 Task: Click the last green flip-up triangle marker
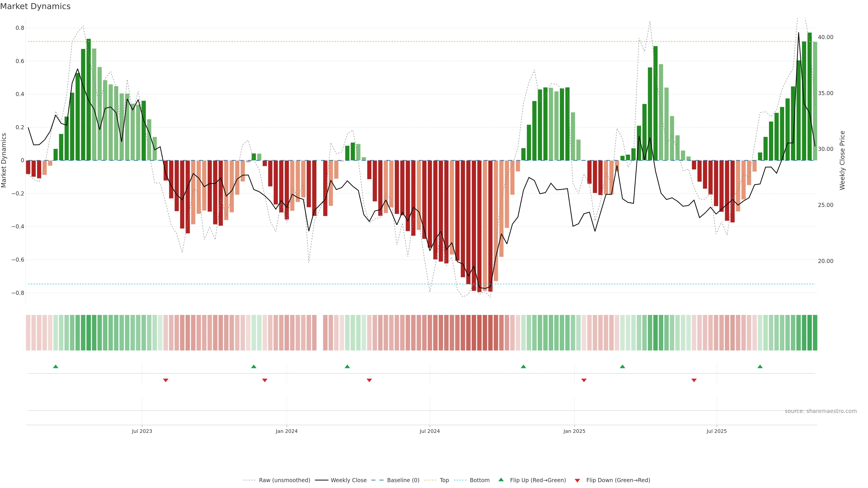(x=760, y=366)
